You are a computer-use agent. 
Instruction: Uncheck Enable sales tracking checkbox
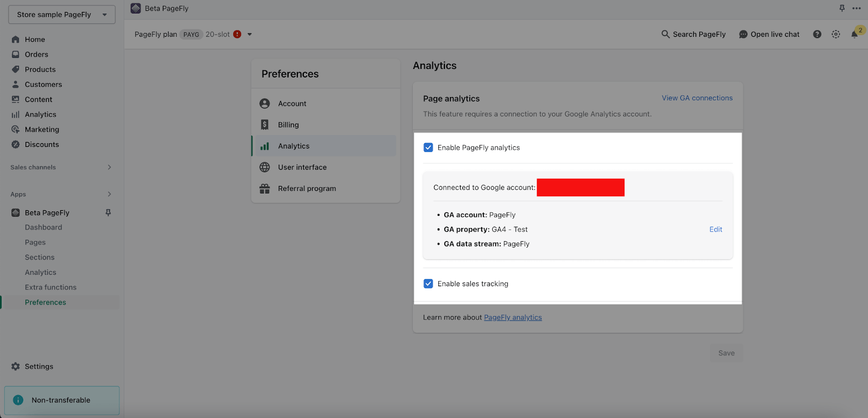pyautogui.click(x=428, y=284)
